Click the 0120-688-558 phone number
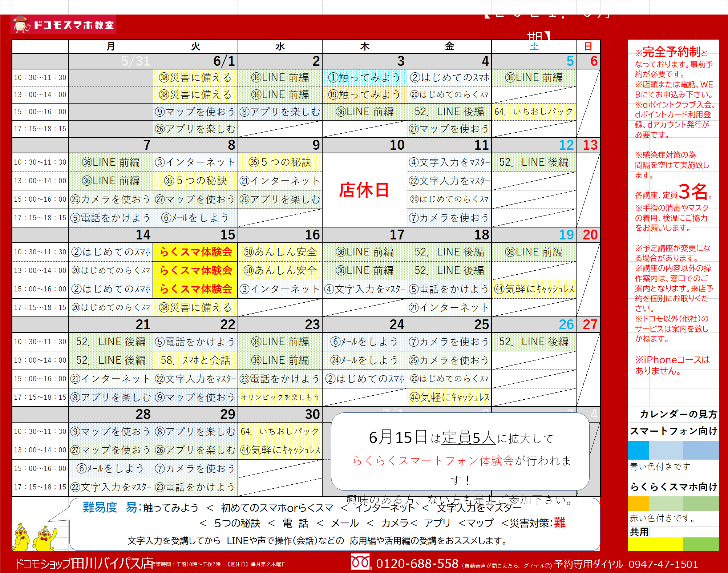This screenshot has height=573, width=728. point(417,564)
